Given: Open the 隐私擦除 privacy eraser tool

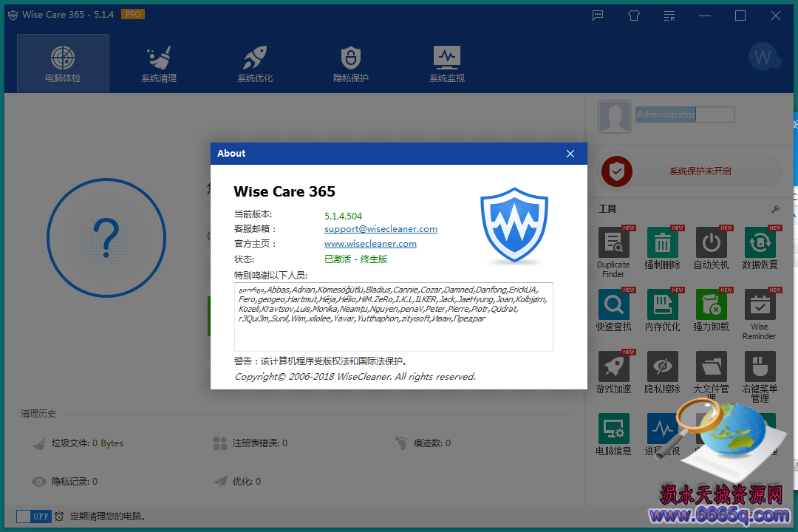Looking at the screenshot, I should [x=662, y=372].
